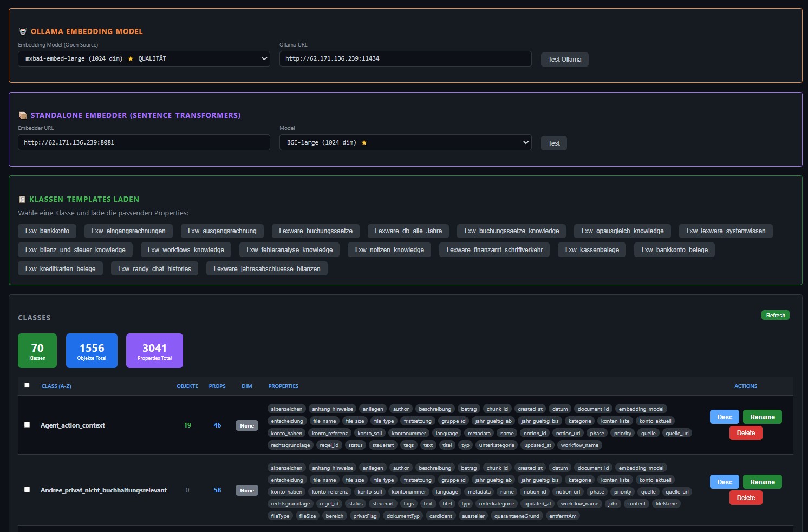Toggle the select-all classes checkbox
This screenshot has height=532, width=808.
(x=27, y=385)
